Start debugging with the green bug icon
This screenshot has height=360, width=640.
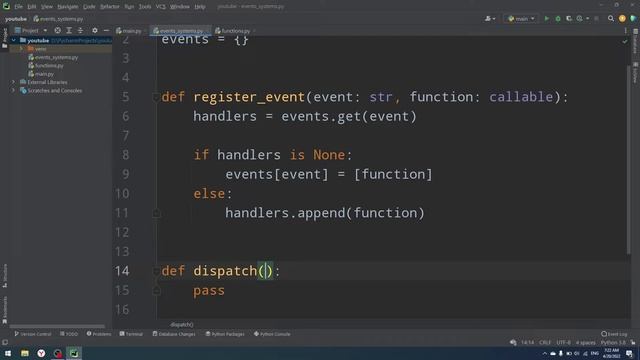click(558, 19)
